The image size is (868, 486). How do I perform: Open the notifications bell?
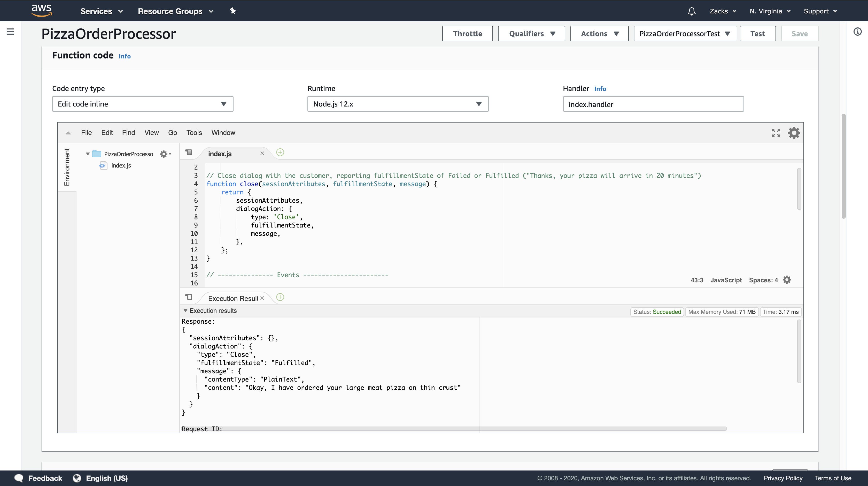click(692, 11)
